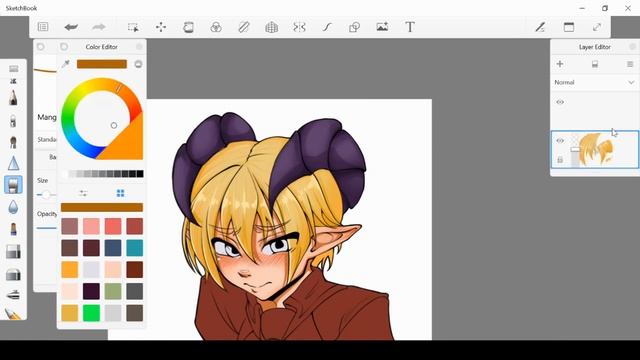Select the Selection tool in toolbar
The width and height of the screenshot is (640, 360).
(133, 27)
